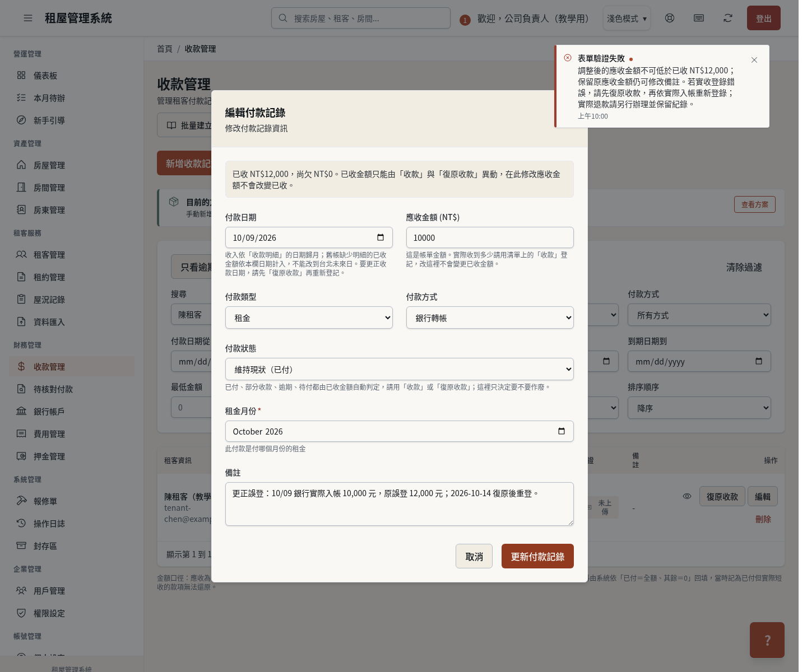
Task: Open the 所有方式 payment filter dropdown
Action: tap(699, 315)
